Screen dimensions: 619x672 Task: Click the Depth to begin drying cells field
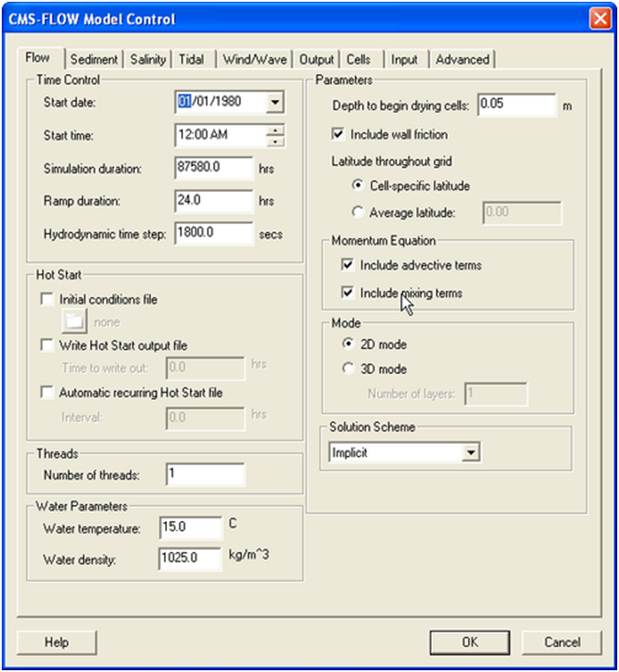[x=517, y=104]
